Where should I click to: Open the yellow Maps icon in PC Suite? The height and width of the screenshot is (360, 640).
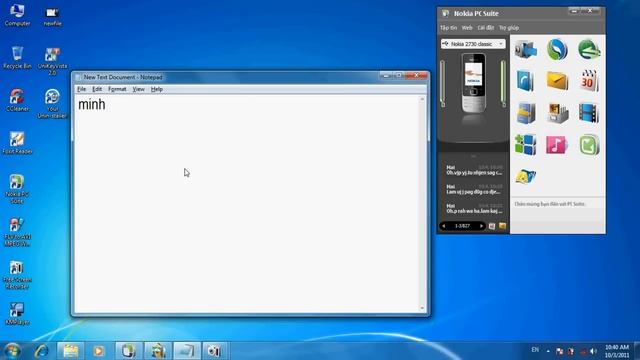(x=525, y=176)
